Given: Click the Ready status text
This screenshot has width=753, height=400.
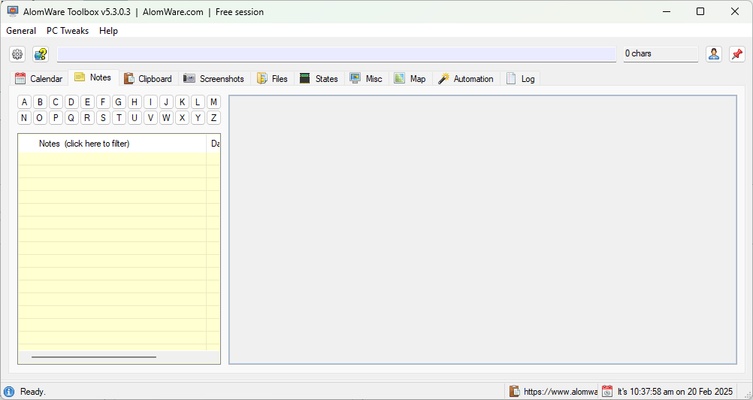Looking at the screenshot, I should (x=33, y=392).
